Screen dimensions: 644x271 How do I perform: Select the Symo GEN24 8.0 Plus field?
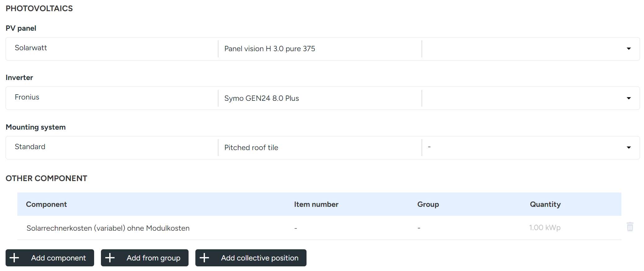[x=319, y=98]
